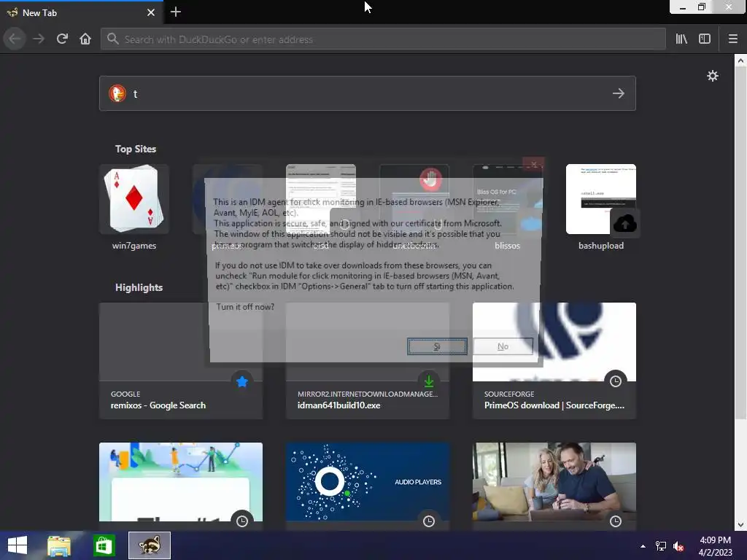This screenshot has height=560, width=747.
Task: Open new tab page settings gear
Action: point(712,76)
